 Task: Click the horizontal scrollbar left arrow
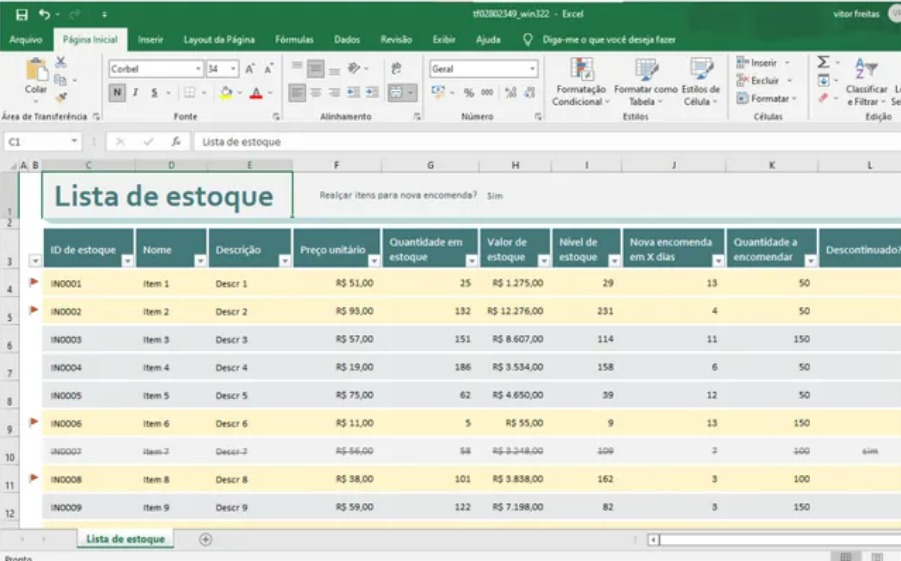click(653, 540)
